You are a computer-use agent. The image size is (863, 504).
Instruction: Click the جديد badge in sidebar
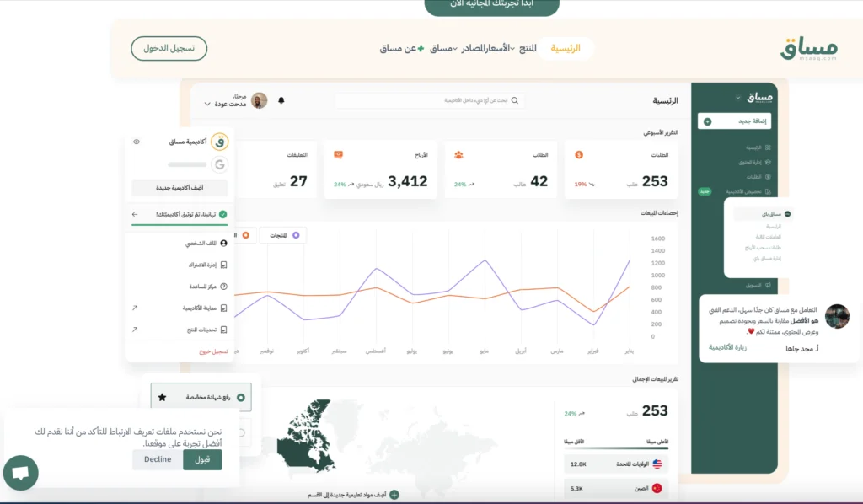coord(705,191)
